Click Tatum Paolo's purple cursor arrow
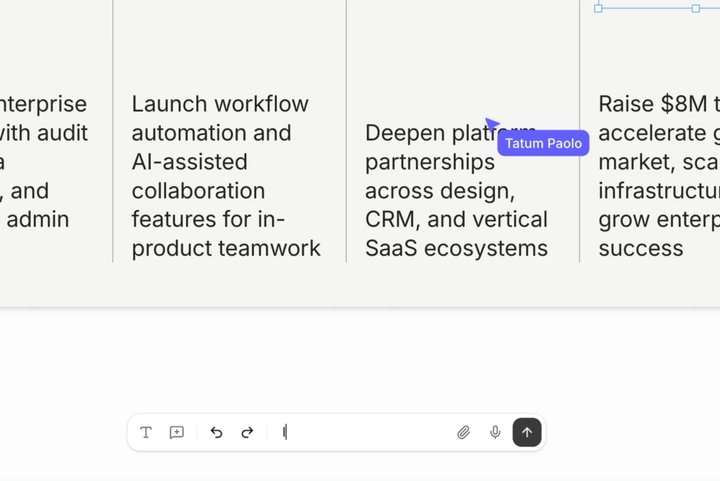720x481 pixels. tap(492, 124)
